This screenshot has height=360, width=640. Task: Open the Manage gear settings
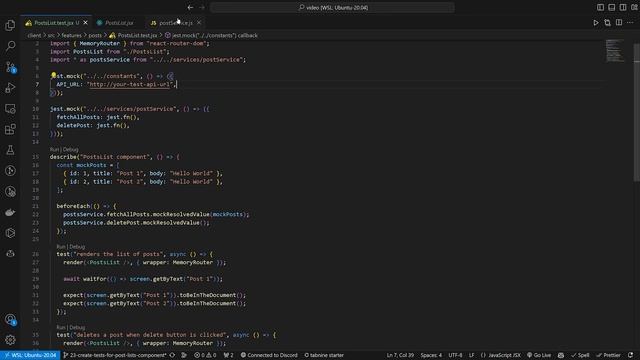click(x=10, y=340)
